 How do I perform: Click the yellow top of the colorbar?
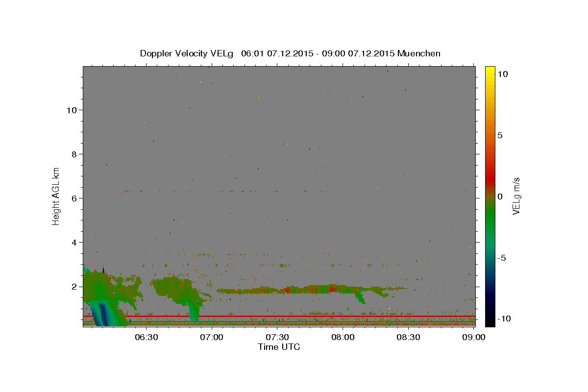pyautogui.click(x=490, y=71)
